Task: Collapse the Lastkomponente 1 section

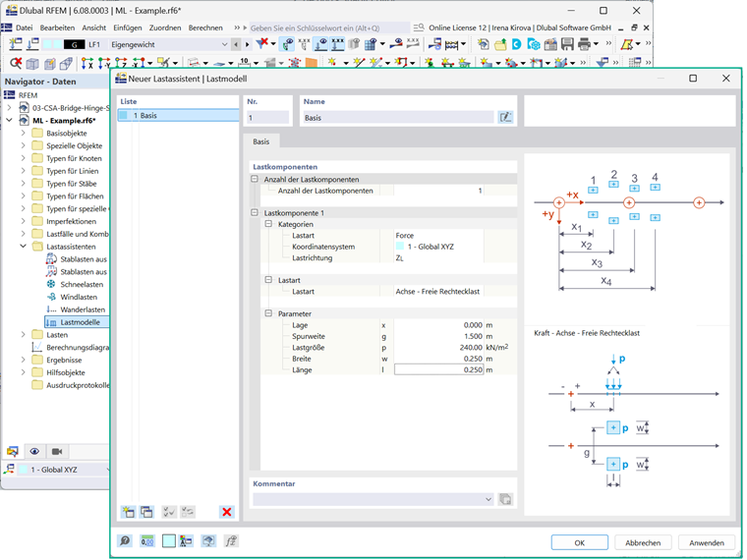Action: (256, 212)
